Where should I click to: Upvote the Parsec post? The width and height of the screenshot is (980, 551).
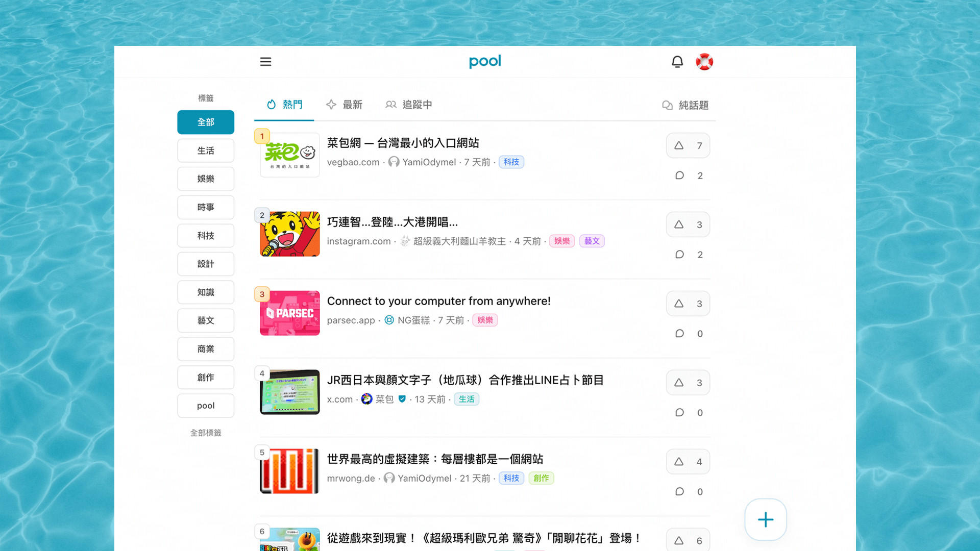[688, 304]
